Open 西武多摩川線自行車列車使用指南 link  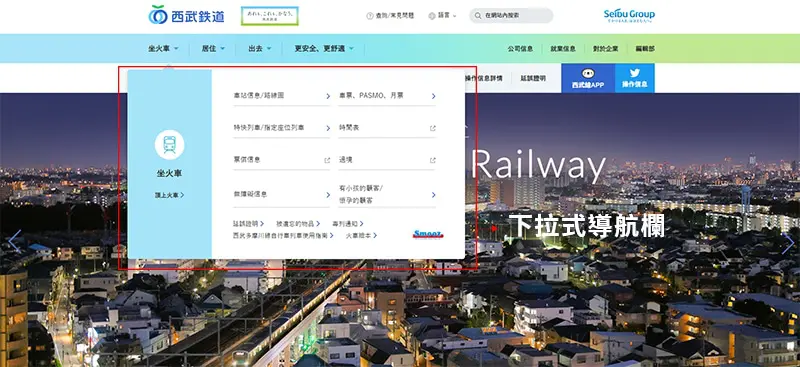pyautogui.click(x=283, y=235)
